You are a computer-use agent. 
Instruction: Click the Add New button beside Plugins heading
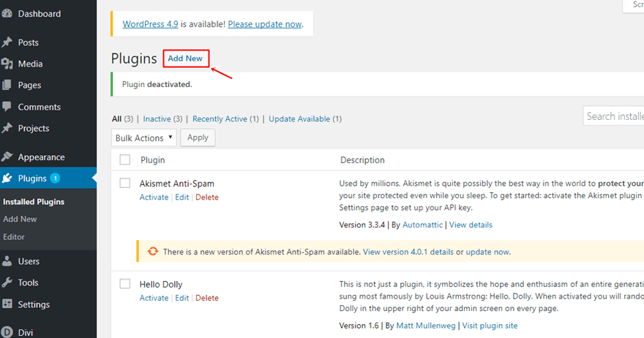click(x=186, y=59)
